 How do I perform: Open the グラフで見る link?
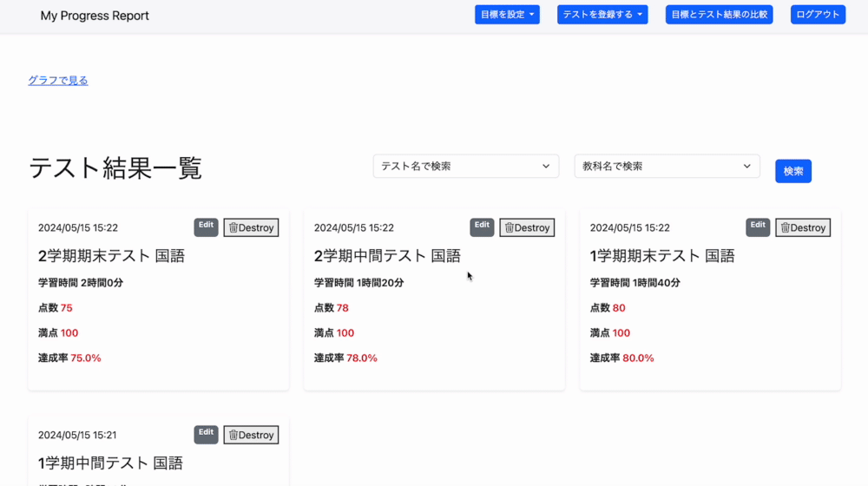click(x=58, y=80)
